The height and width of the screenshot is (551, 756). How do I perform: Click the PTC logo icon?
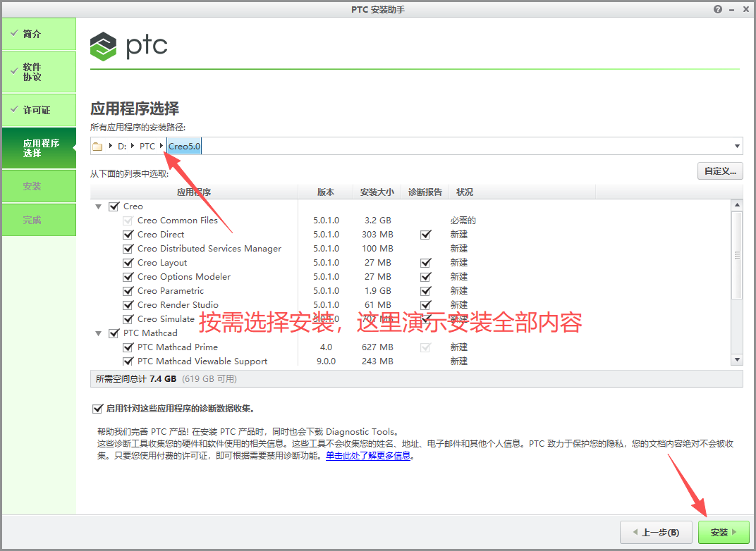(104, 47)
